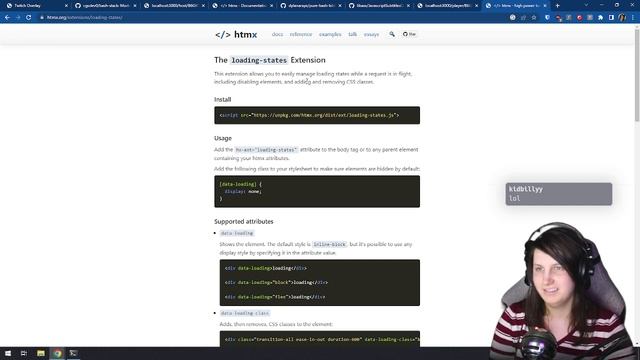
Task: Click the "data-loading-class" attribute label
Action: tap(245, 313)
